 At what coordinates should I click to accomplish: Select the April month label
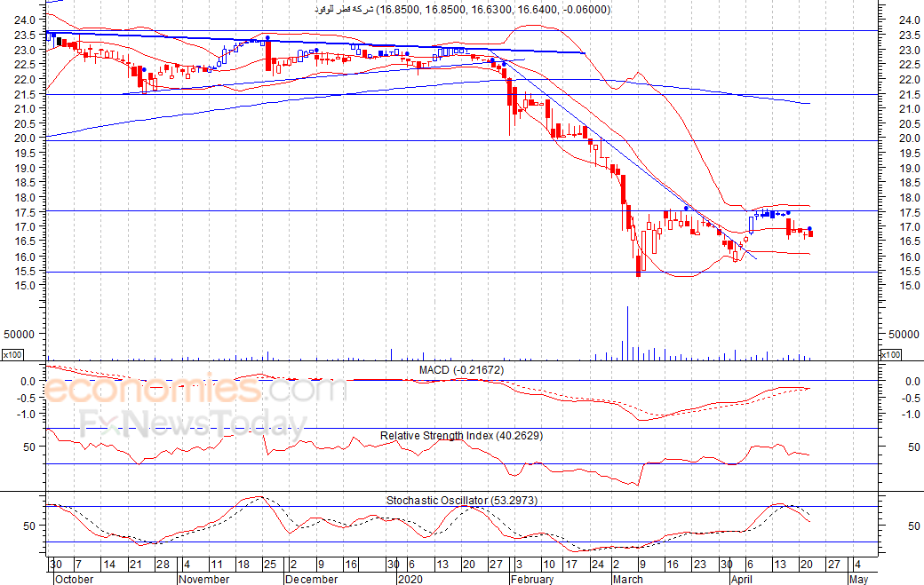[744, 579]
